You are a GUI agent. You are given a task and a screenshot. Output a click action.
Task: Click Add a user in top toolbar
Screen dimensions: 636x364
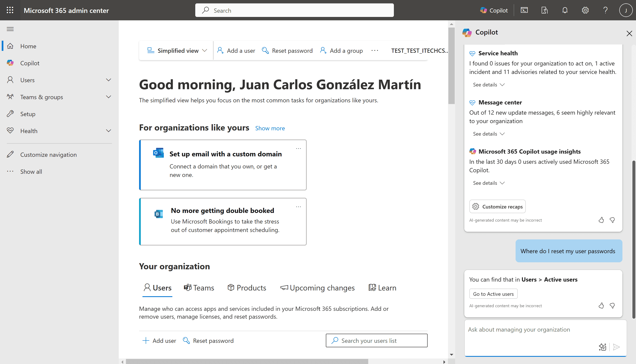[236, 50]
